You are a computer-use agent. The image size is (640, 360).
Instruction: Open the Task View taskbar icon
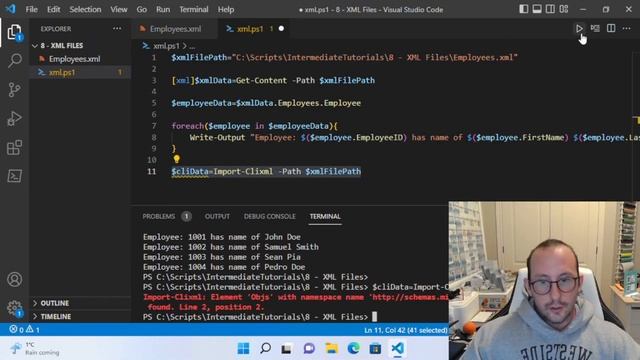tap(287, 348)
